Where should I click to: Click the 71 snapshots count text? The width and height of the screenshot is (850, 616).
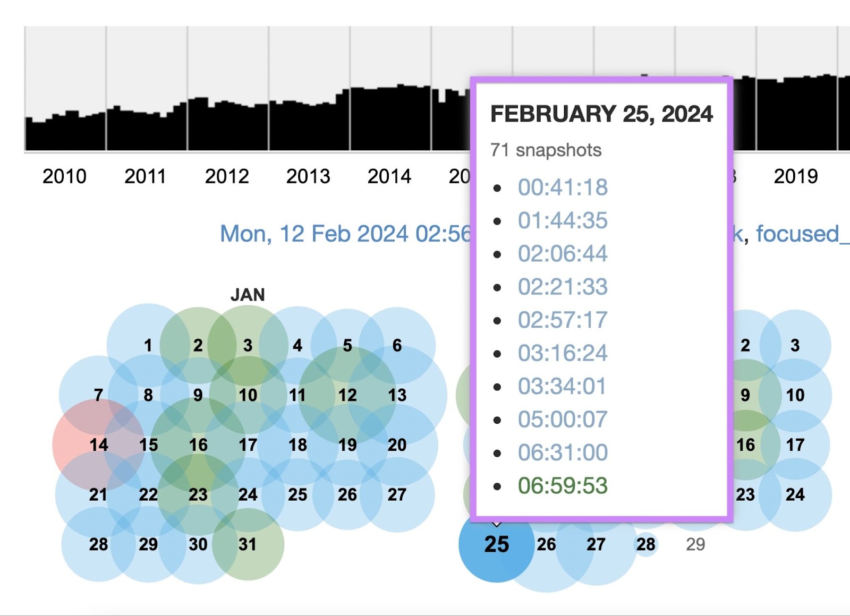545,150
